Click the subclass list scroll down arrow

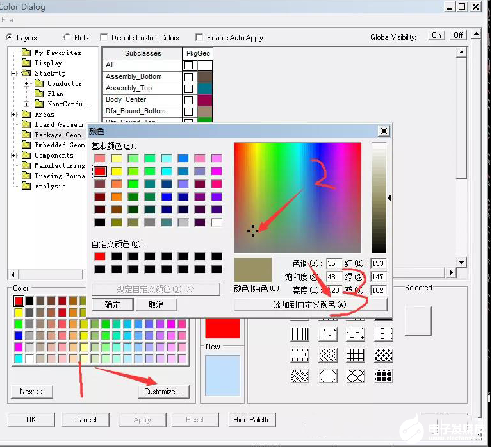pyautogui.click(x=461, y=263)
